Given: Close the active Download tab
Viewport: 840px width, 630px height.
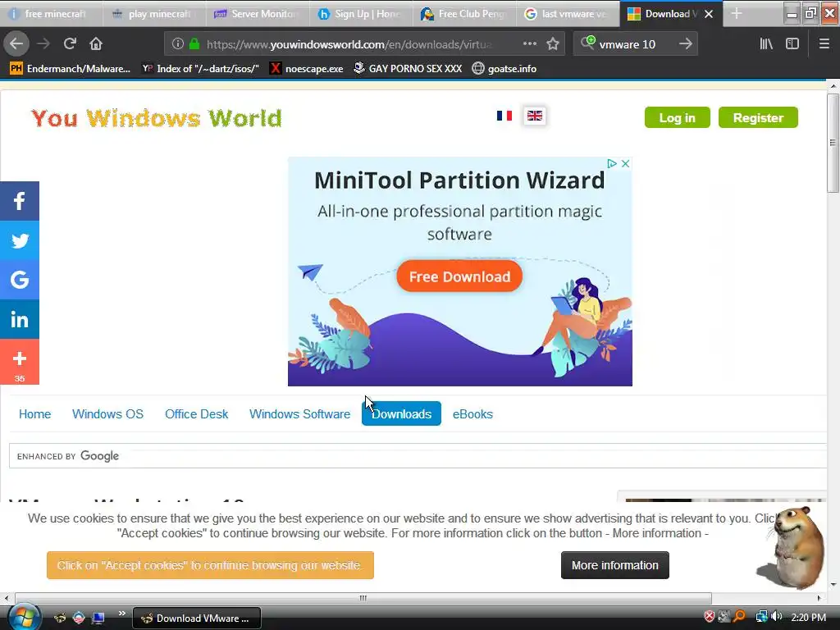Looking at the screenshot, I should [709, 14].
